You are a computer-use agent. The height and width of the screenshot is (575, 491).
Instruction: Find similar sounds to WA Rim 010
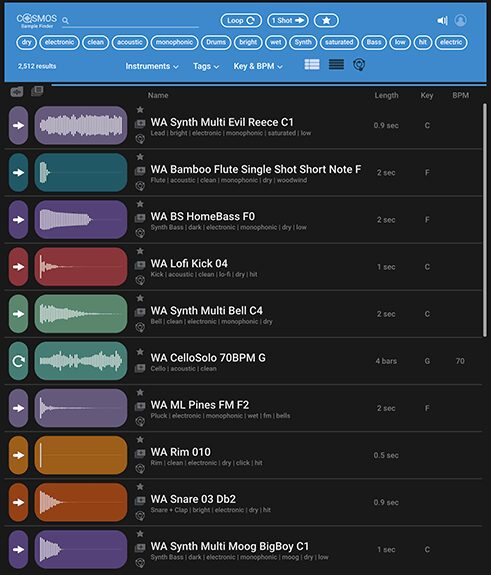coord(140,469)
